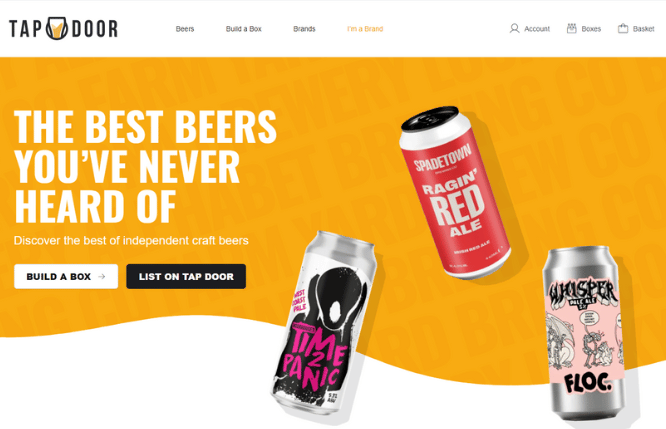Screen dimensions: 666x429
Task: Click the arrow on Build a Box button
Action: point(102,277)
